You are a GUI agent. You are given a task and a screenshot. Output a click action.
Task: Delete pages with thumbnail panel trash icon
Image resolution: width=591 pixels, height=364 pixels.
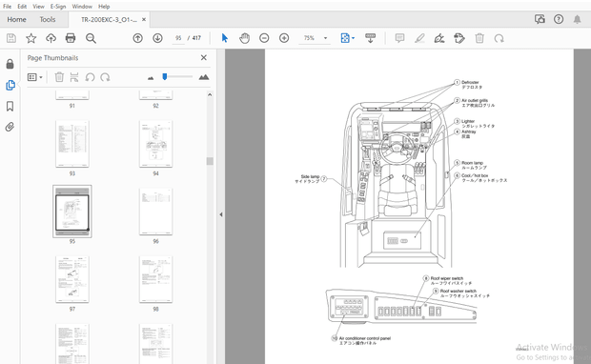coord(59,77)
